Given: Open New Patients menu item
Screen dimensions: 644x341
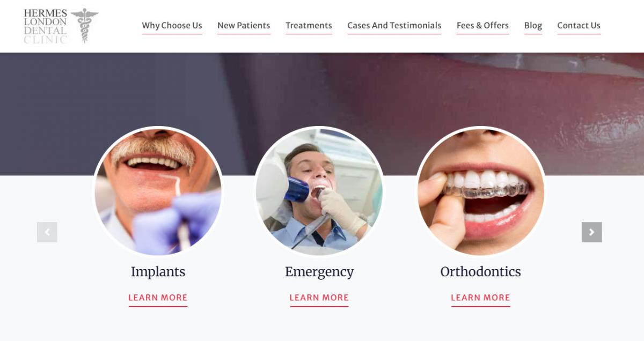Looking at the screenshot, I should 244,26.
